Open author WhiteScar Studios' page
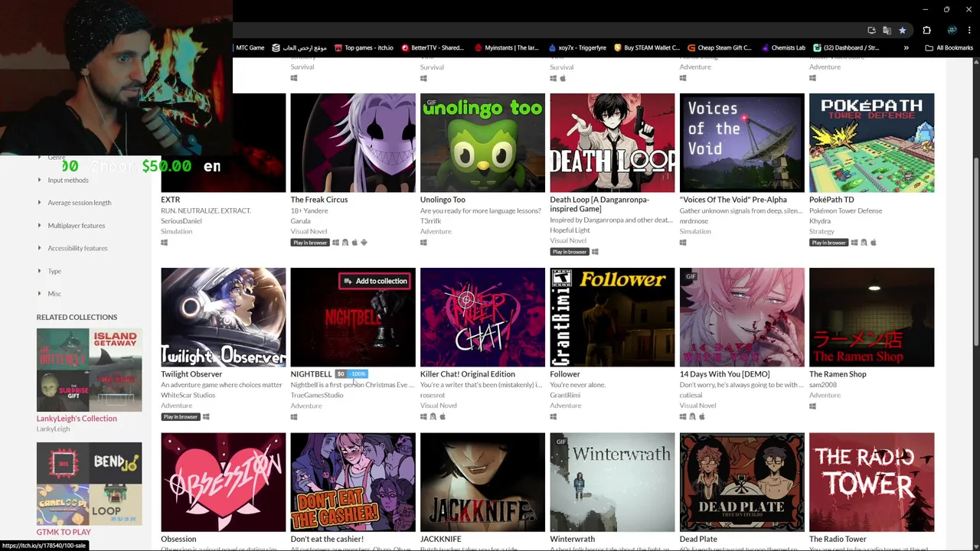The height and width of the screenshot is (551, 980). click(x=188, y=395)
